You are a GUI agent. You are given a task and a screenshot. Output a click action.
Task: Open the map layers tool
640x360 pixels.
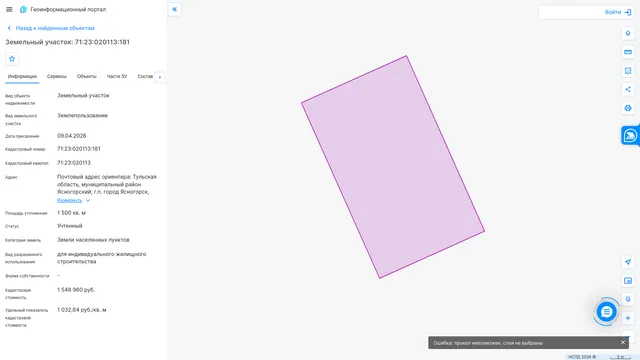click(628, 33)
